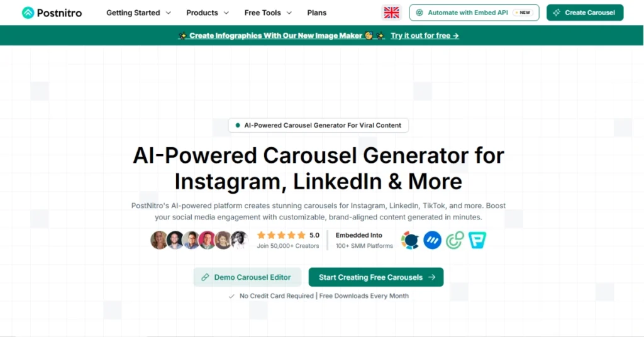Image resolution: width=644 pixels, height=337 pixels.
Task: Click the UK flag language icon
Action: coord(392,13)
